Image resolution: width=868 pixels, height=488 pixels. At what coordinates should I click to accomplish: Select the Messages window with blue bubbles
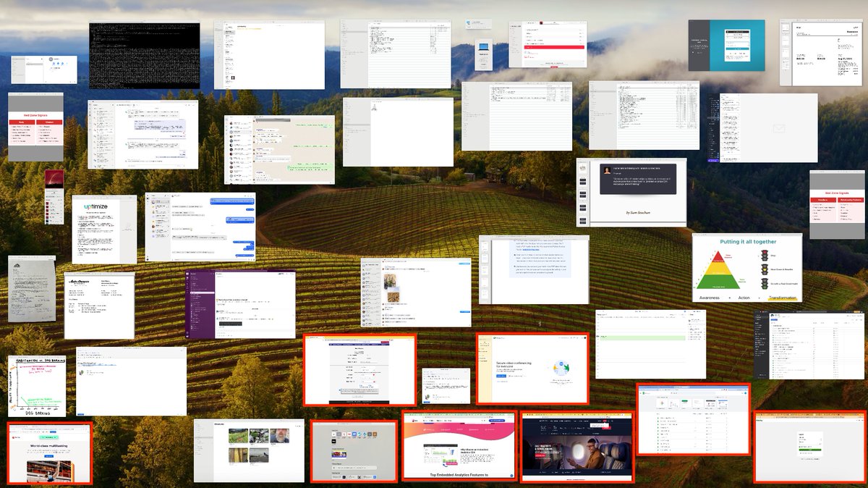click(200, 227)
